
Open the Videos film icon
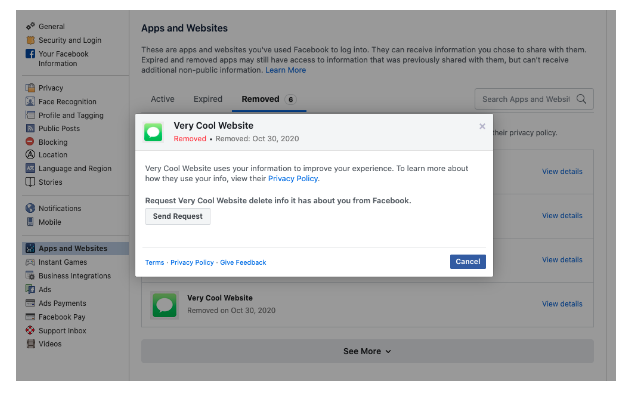point(30,344)
